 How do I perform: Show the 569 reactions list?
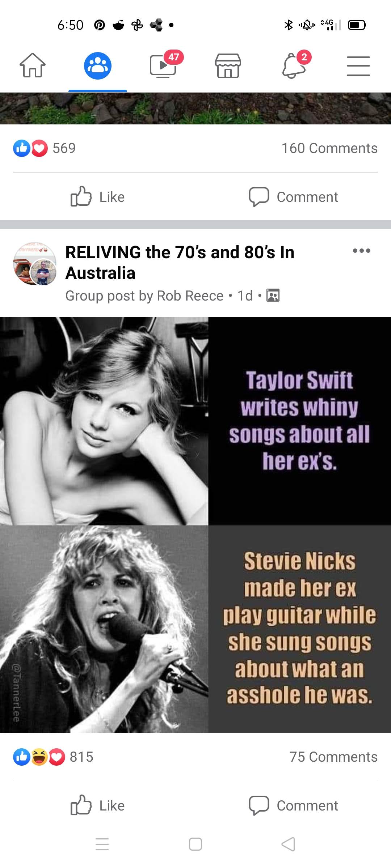tap(45, 148)
